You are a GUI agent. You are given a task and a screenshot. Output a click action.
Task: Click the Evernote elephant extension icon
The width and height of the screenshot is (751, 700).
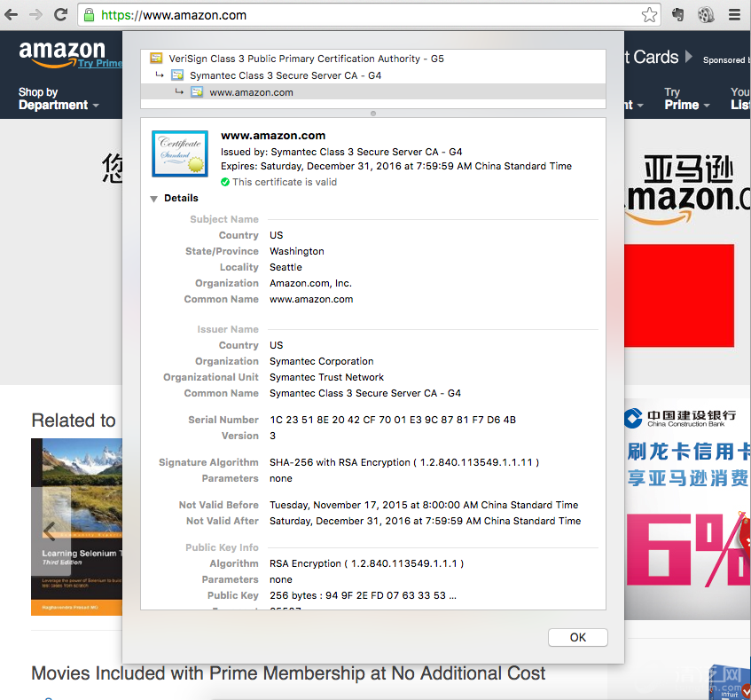click(x=678, y=15)
